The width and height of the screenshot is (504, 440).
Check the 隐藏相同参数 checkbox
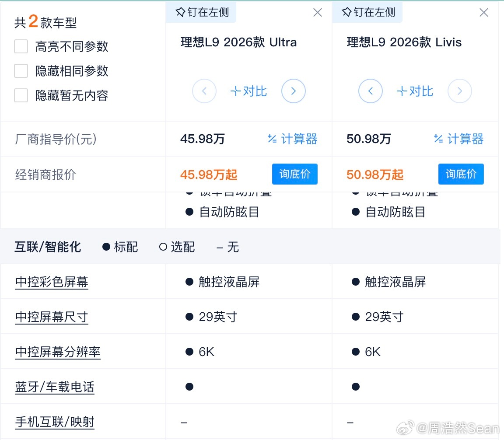21,71
